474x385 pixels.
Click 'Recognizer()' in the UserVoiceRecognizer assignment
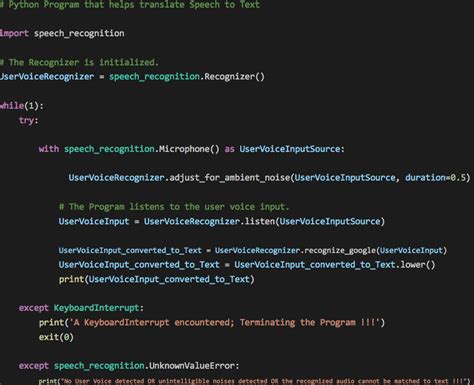(235, 77)
